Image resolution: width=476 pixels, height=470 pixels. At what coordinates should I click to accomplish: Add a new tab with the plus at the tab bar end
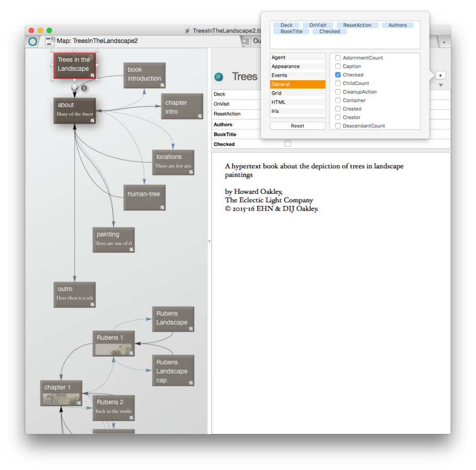point(444,42)
